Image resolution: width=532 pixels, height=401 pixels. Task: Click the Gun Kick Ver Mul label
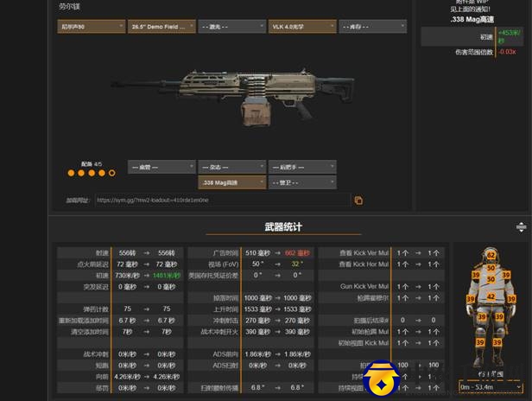click(x=364, y=287)
